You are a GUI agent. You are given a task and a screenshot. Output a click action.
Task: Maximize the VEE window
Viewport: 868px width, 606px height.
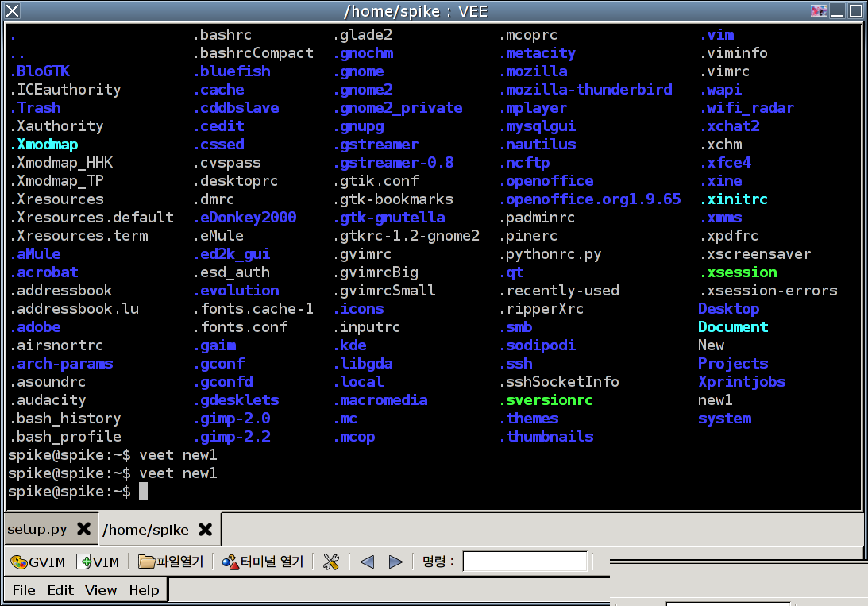pyautogui.click(x=855, y=11)
